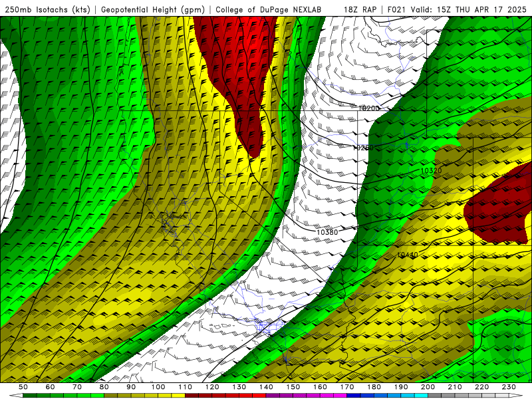The height and width of the screenshot is (399, 532).
Task: Click the 10320 height contour label
Action: (x=431, y=171)
